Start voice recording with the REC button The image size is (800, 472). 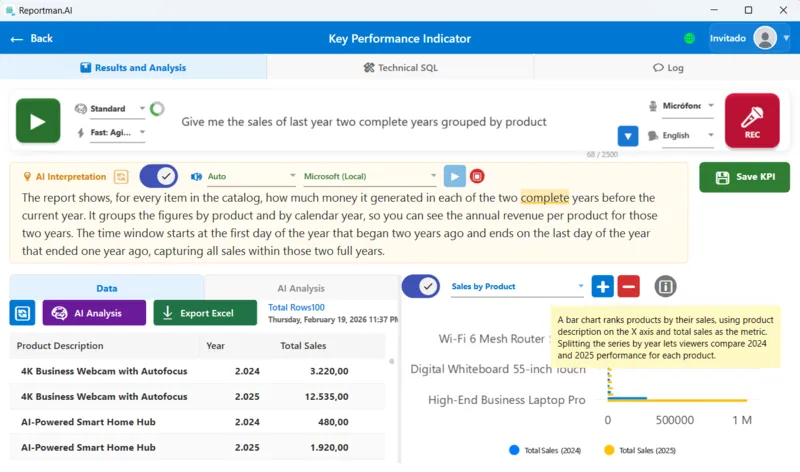point(751,121)
